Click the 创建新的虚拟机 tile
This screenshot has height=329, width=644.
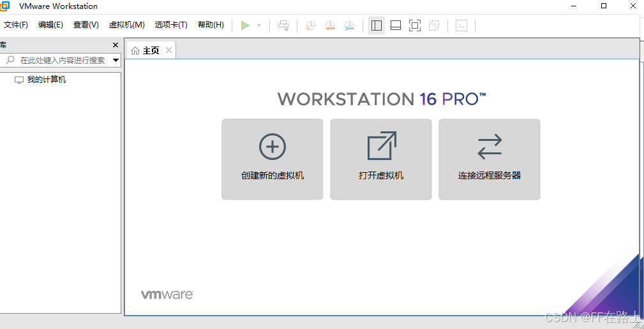(273, 159)
